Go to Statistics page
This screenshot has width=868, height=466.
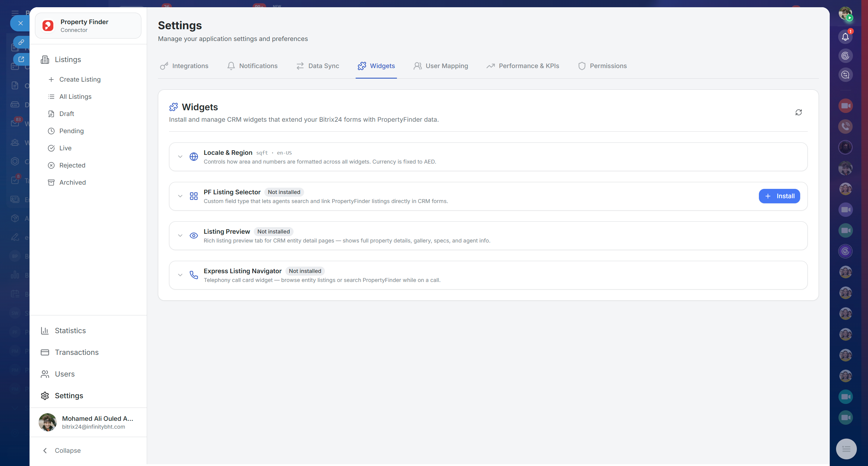point(70,331)
